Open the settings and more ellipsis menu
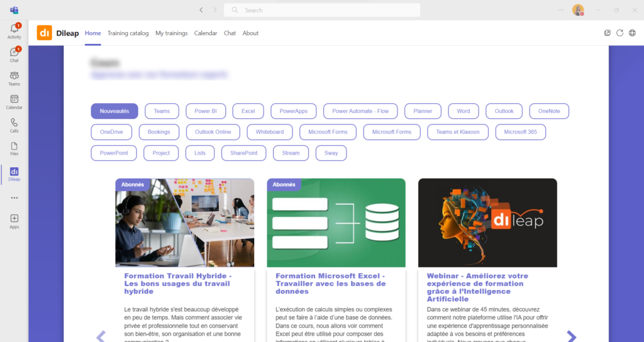The width and height of the screenshot is (644, 342). [561, 10]
